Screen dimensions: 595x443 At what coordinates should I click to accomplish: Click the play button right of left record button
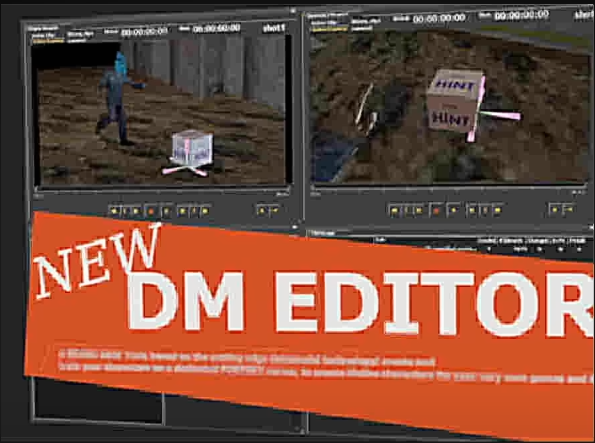166,211
